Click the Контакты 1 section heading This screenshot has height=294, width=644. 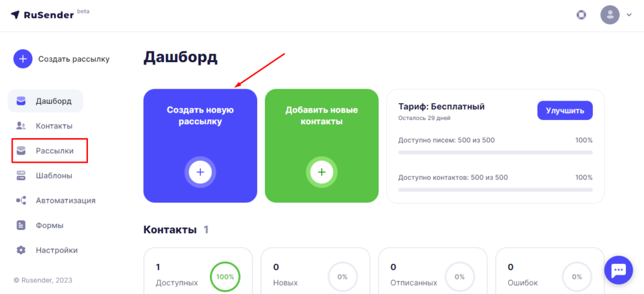pos(176,230)
